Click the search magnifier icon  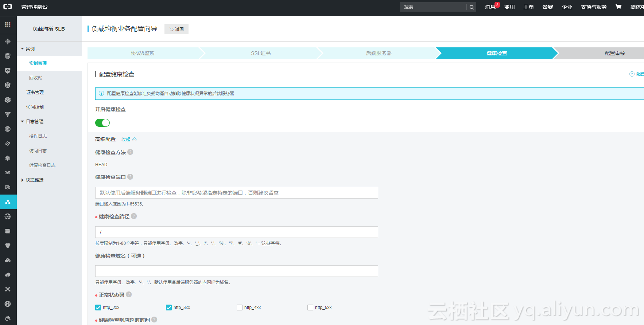coord(472,7)
